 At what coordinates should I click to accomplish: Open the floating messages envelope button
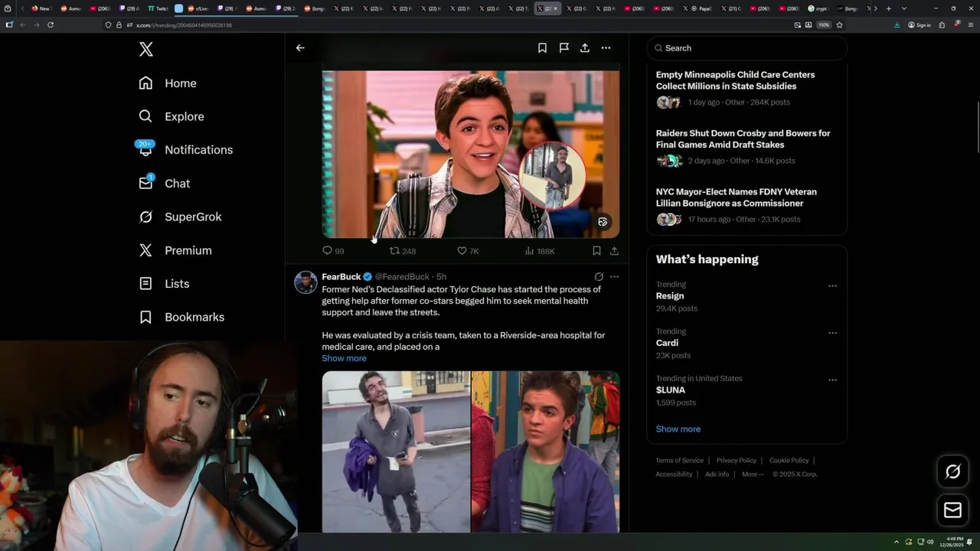click(x=953, y=510)
